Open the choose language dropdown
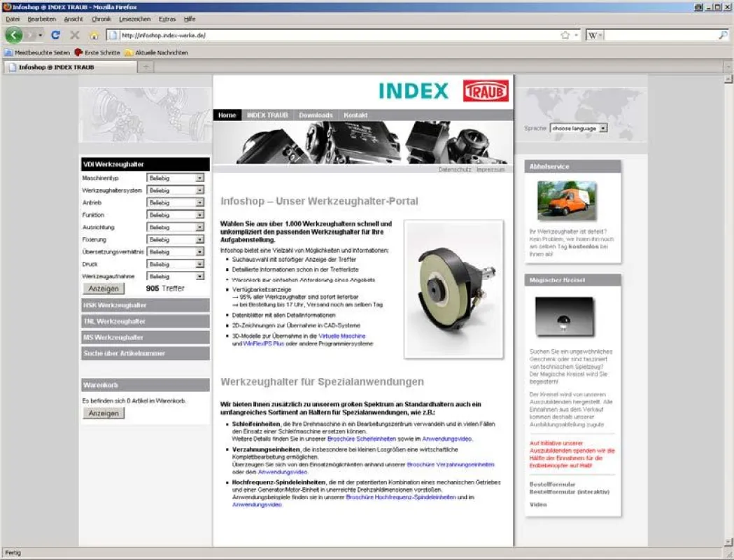The width and height of the screenshot is (734, 560). pos(579,128)
